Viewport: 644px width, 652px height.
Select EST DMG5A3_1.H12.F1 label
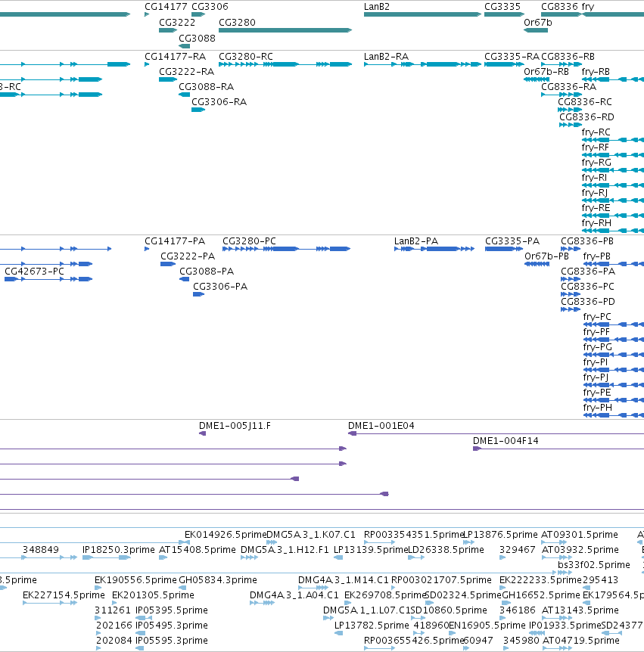(285, 550)
